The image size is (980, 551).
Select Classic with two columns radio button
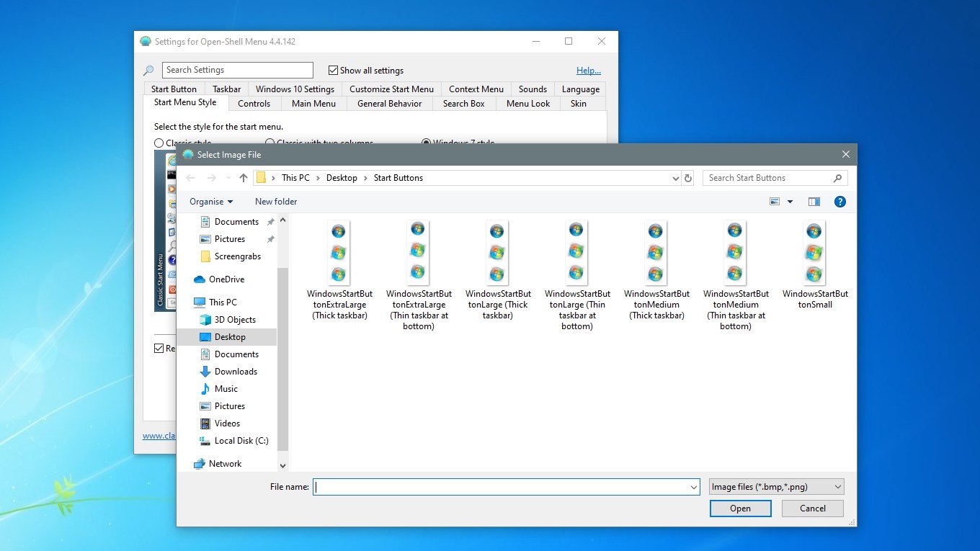(270, 143)
